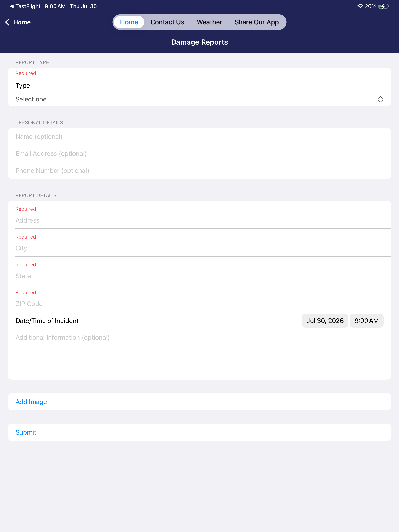399x532 pixels.
Task: Open the Share Our App tab
Action: pos(257,22)
